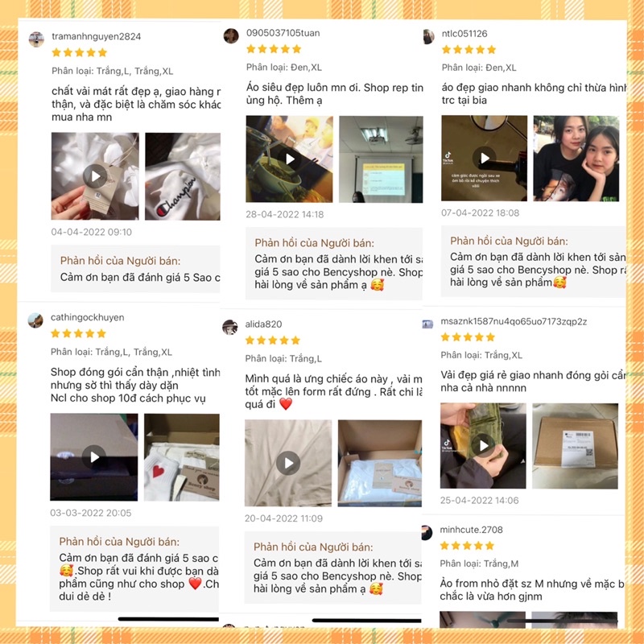Open alida820's white shirt in box photo

pos(380,463)
